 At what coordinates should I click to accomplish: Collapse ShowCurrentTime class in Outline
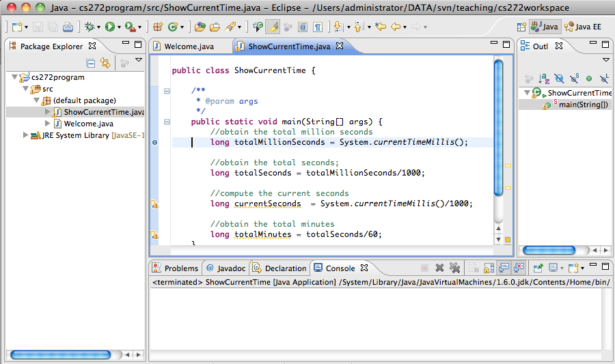click(528, 93)
